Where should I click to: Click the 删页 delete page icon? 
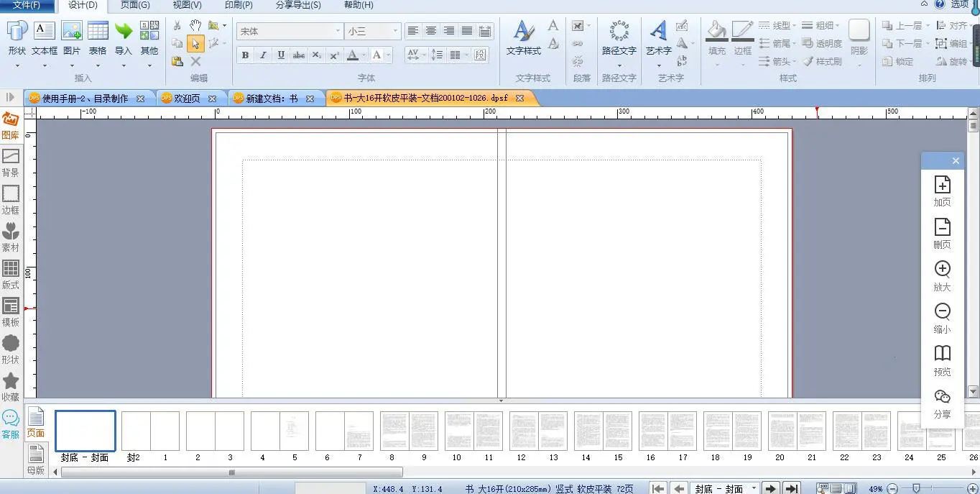point(942,233)
